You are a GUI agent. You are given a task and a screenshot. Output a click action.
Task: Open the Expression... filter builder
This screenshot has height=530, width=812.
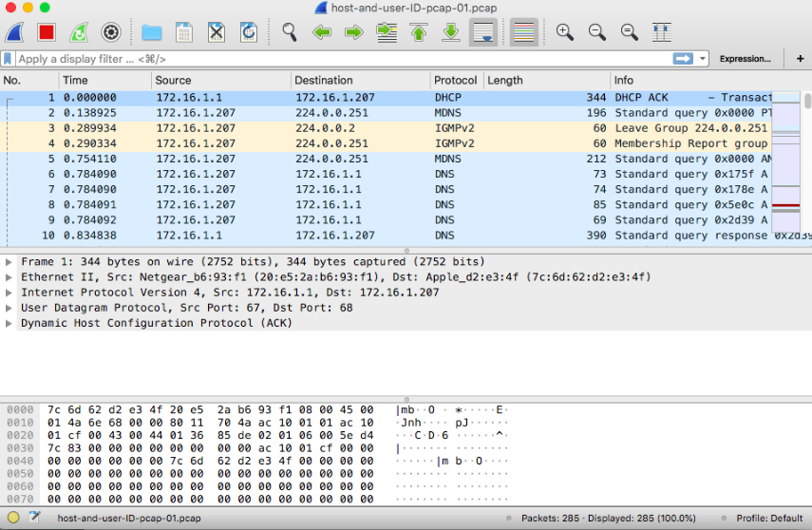click(x=745, y=59)
